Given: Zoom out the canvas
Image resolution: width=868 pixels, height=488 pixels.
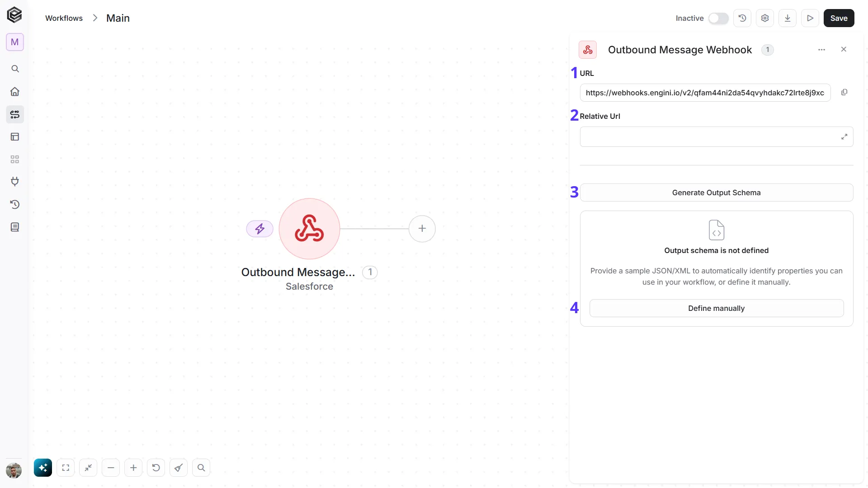Looking at the screenshot, I should tap(111, 468).
